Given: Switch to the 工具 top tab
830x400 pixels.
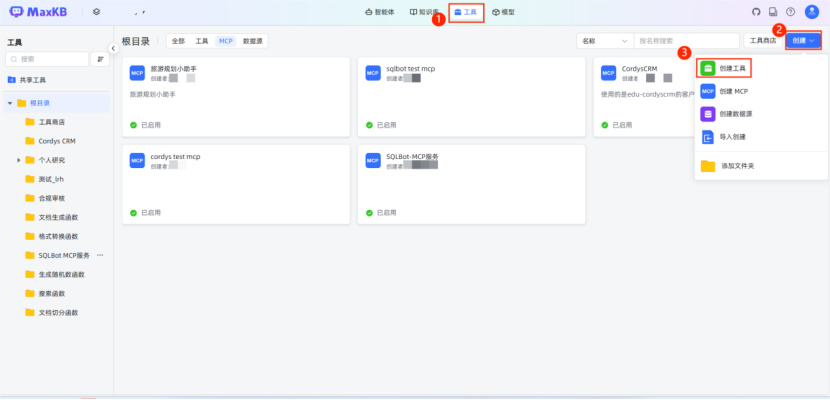Looking at the screenshot, I should 466,12.
